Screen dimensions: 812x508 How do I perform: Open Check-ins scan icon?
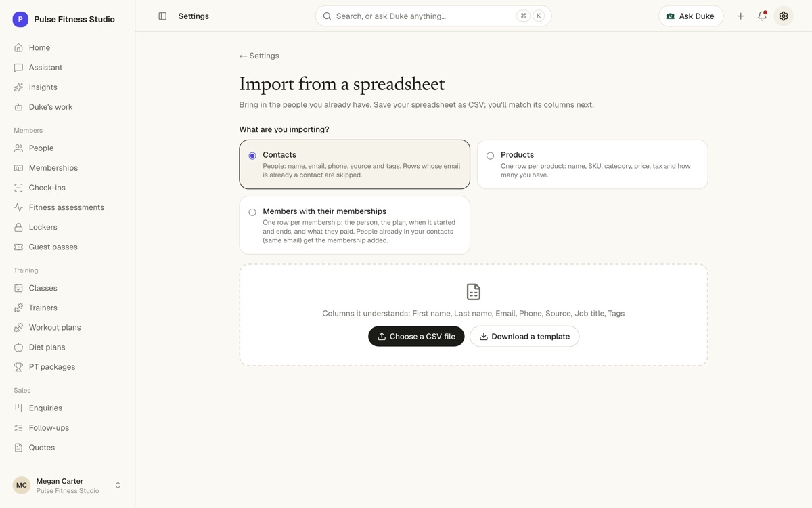click(x=18, y=188)
